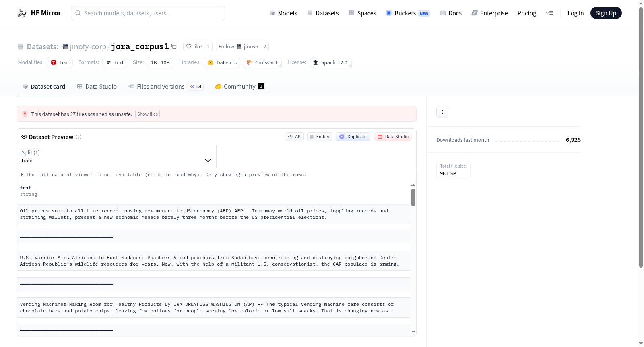Click the Embed button
The width and height of the screenshot is (644, 347).
(320, 137)
